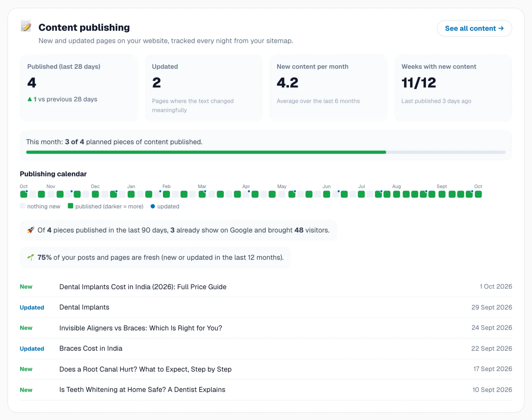Click the '29 Sept 2026' date

[x=492, y=308]
